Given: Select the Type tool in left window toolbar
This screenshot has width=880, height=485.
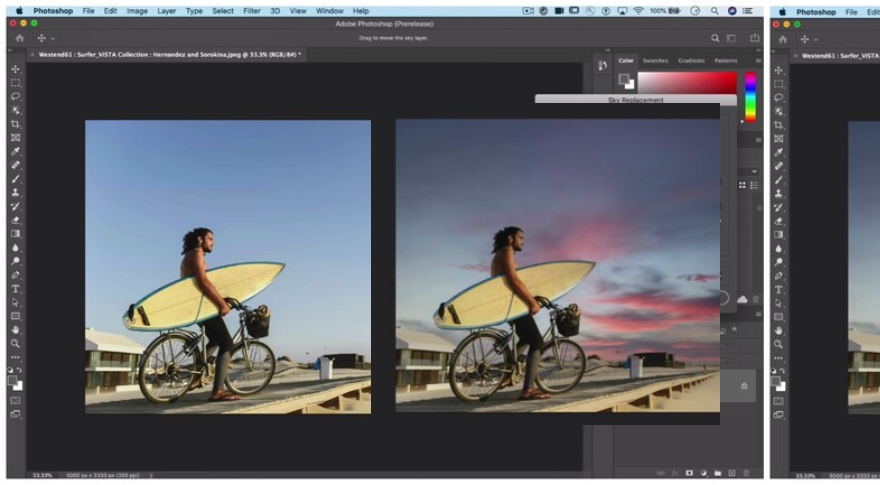Looking at the screenshot, I should tap(15, 288).
